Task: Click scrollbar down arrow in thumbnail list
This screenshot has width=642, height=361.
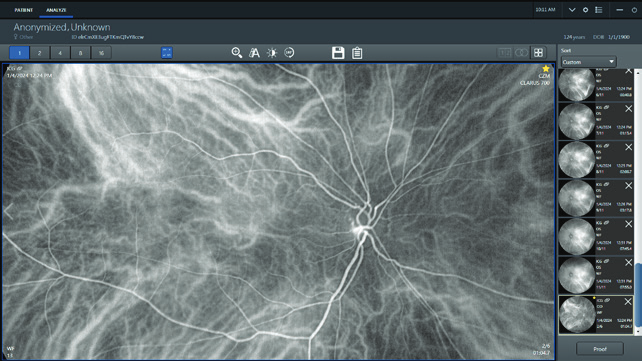Action: coord(638,332)
